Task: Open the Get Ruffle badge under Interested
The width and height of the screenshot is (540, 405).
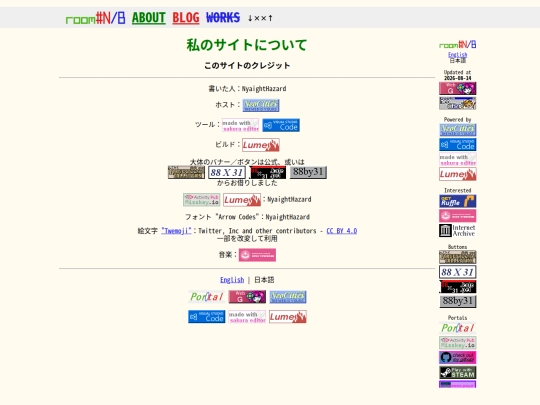Action: pyautogui.click(x=458, y=201)
